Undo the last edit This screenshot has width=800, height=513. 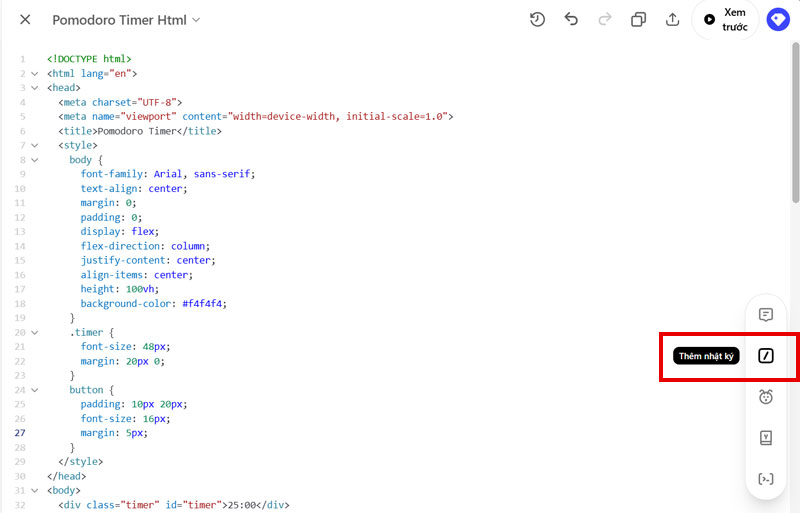tap(571, 19)
